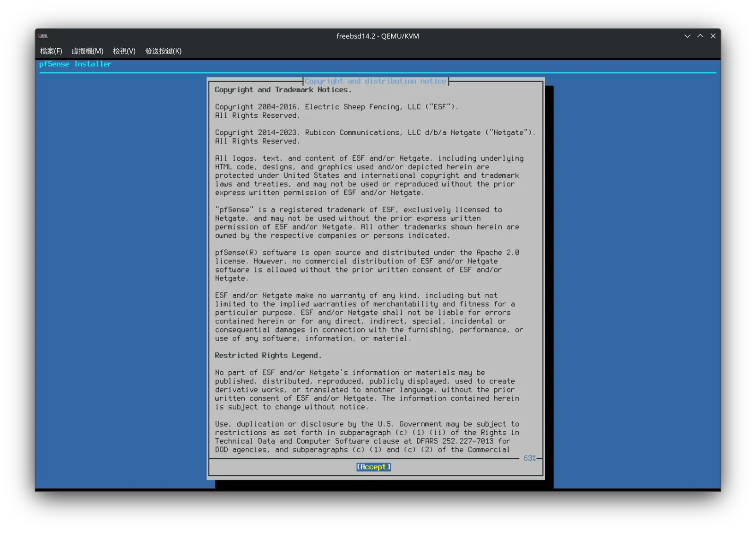Click the 'Restricted Rights Legend.' heading
Viewport: 756px width, 533px height.
(x=268, y=356)
